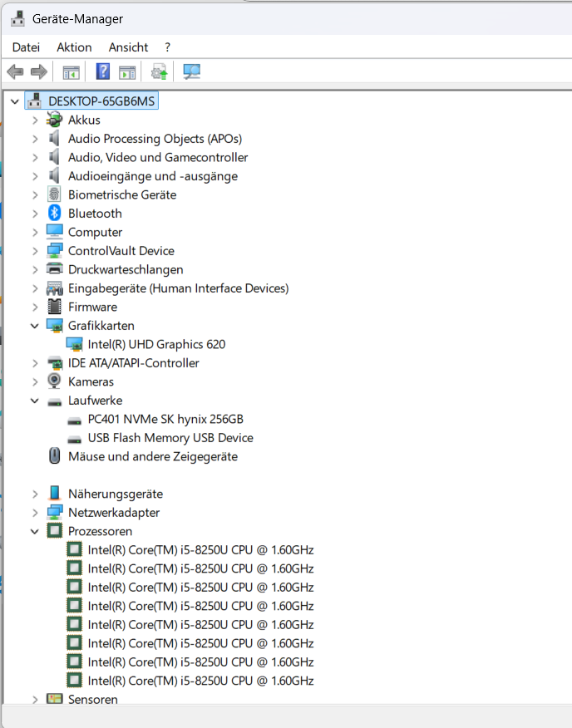Expand Audio, Video und Gamecontroller
Screen dimensions: 572x728
[35, 157]
